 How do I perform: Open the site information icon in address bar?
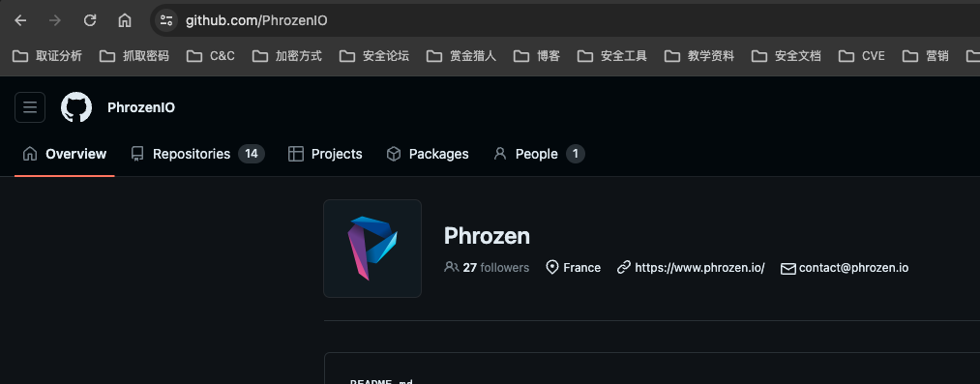coord(165,20)
